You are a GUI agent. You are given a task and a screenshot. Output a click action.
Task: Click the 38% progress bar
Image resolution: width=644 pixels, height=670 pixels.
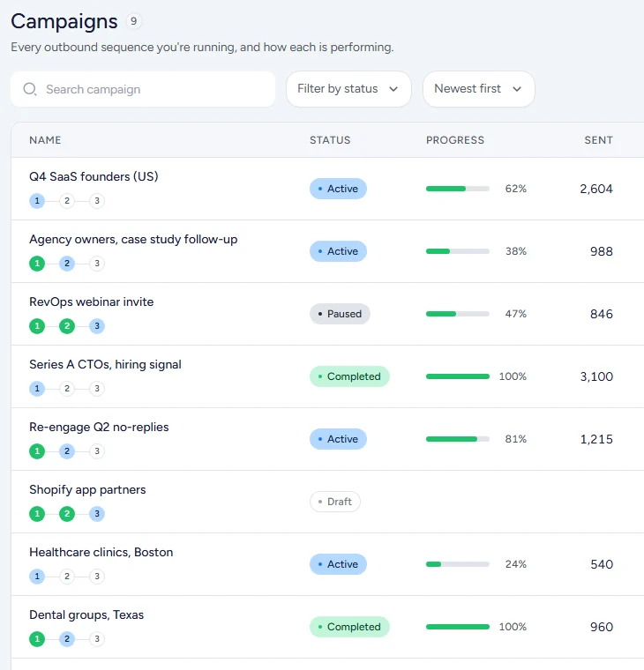point(458,251)
